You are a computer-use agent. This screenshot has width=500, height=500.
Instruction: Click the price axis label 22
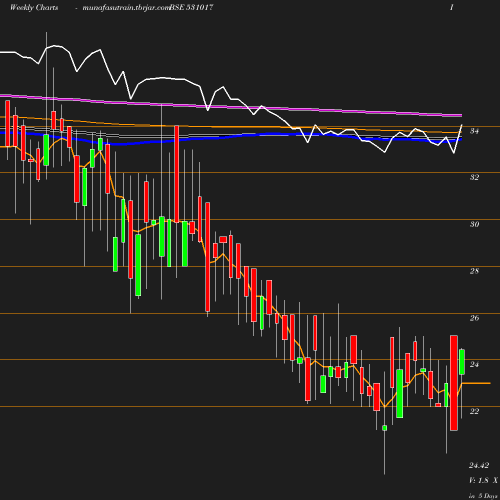point(474,411)
